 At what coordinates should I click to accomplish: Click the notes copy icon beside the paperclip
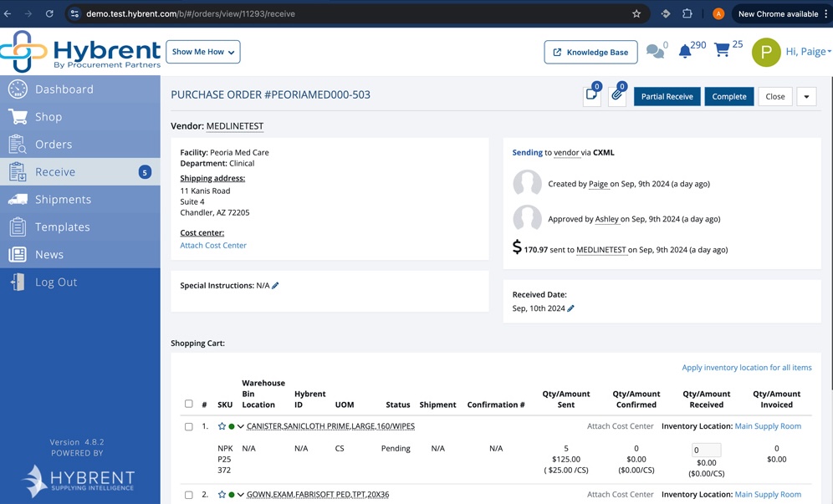point(591,95)
